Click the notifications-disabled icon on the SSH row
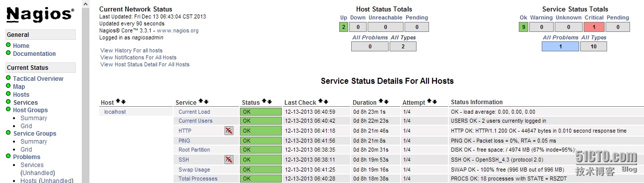Image resolution: width=644 pixels, height=183 pixels. coord(229,160)
